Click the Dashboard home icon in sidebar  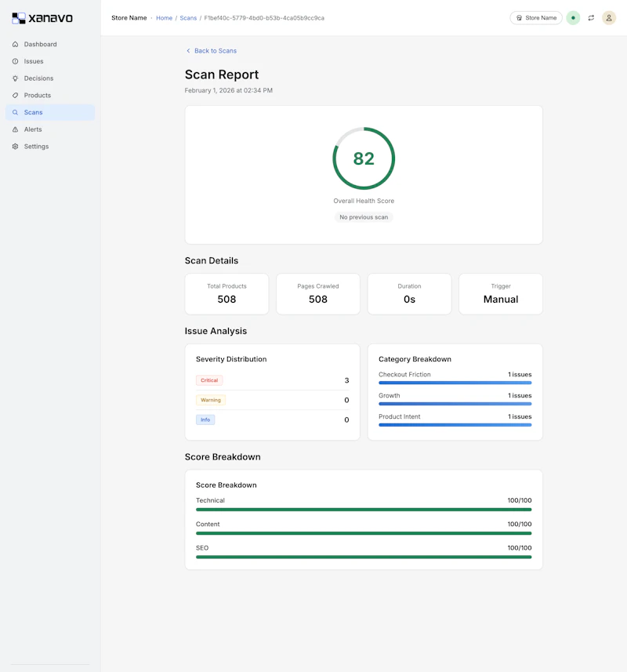[16, 44]
